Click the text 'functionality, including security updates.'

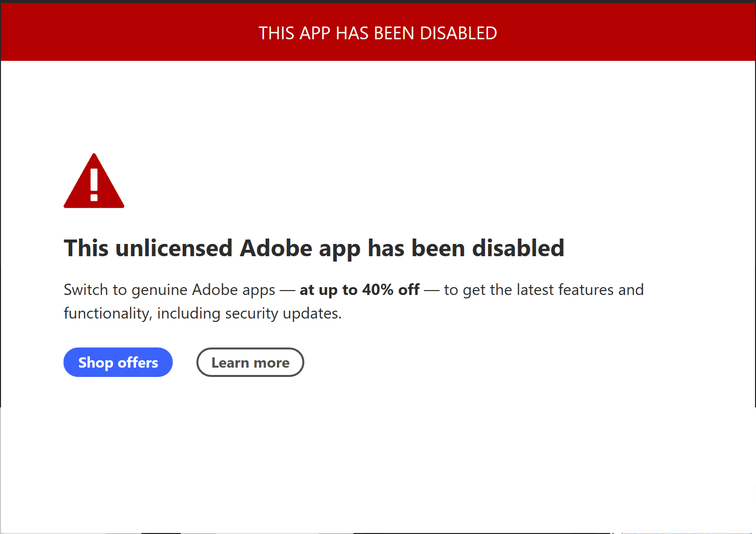[203, 313]
